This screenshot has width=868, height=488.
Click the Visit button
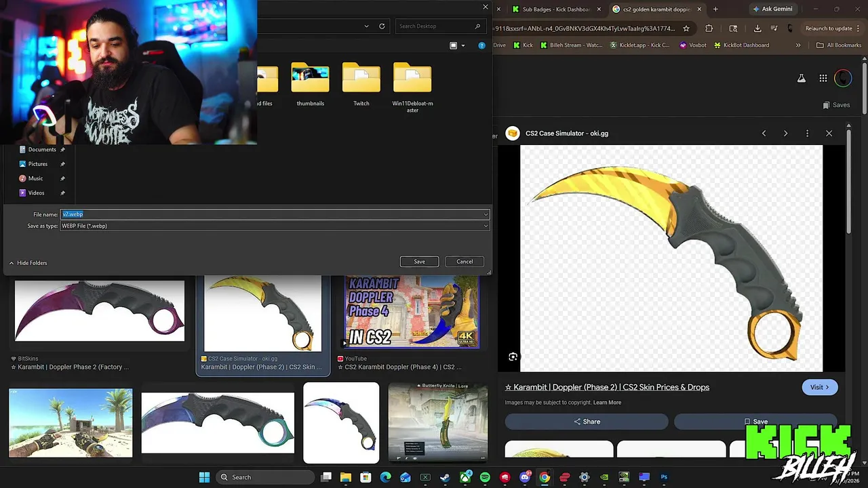[820, 387]
